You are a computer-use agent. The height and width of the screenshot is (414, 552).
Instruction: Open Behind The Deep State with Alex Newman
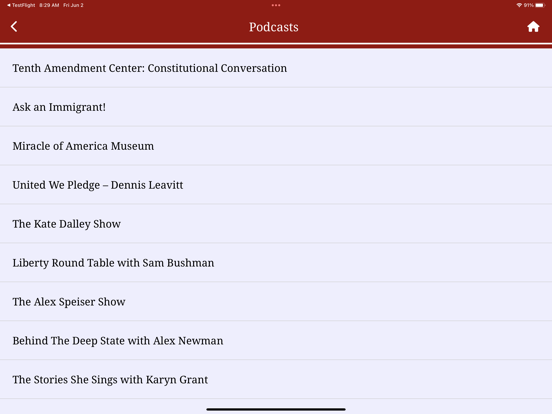[x=276, y=341]
